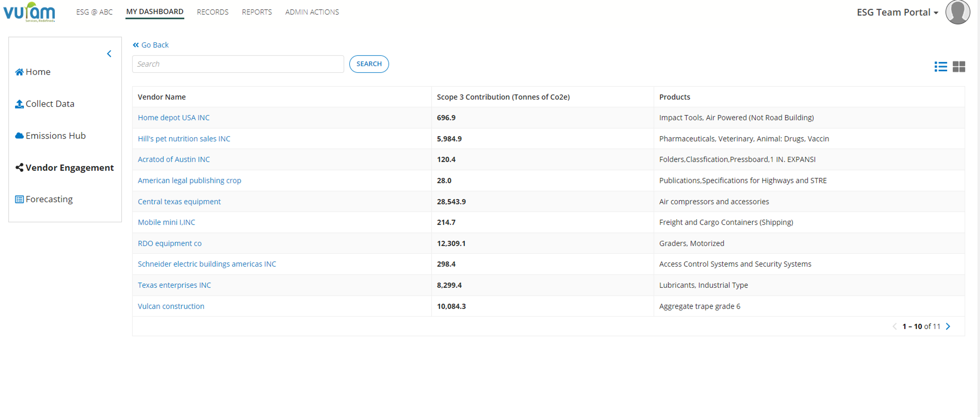Open Home depot USA INC vendor
This screenshot has height=417, width=980.
tap(174, 118)
